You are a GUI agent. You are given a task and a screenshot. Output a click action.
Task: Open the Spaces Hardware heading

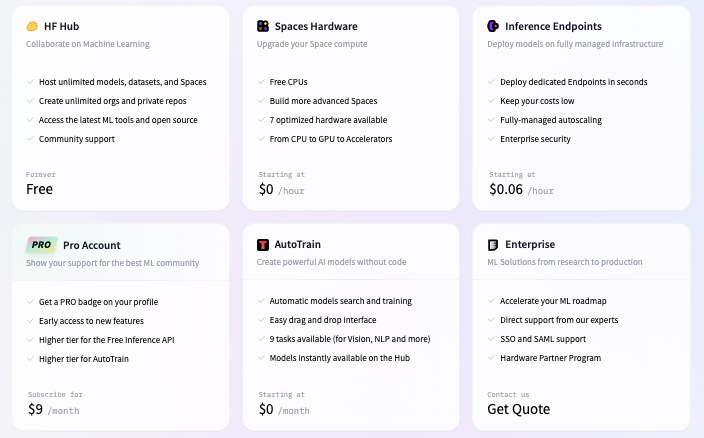point(316,26)
